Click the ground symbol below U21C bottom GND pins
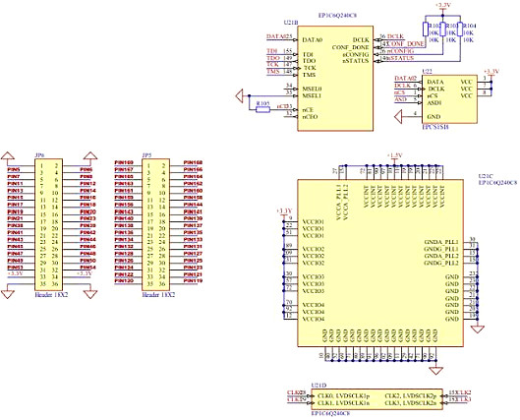 coord(435,371)
